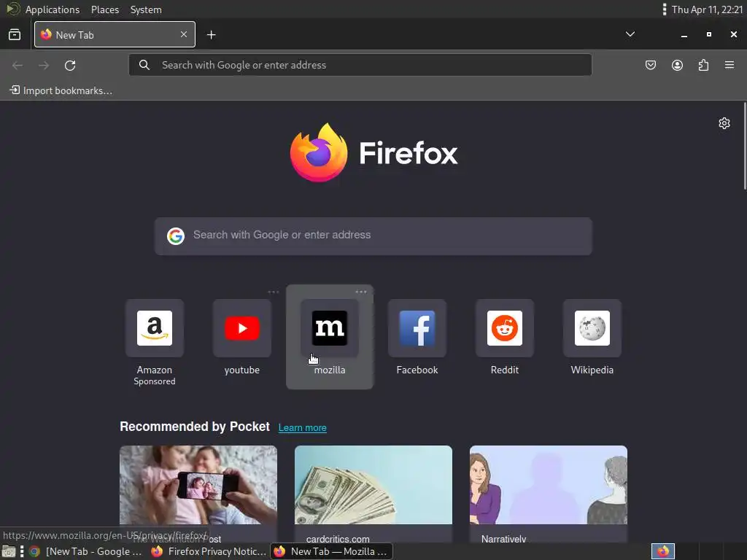Open a new tab with plus button

point(211,35)
